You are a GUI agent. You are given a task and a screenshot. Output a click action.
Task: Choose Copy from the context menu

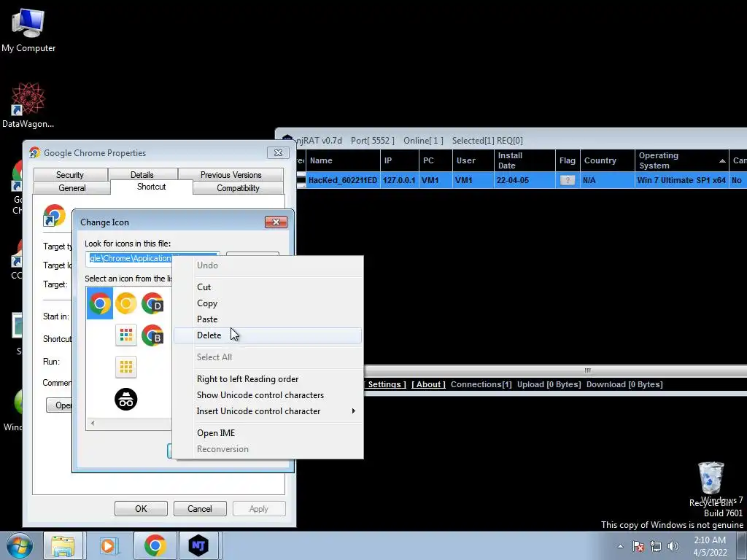coord(267,303)
